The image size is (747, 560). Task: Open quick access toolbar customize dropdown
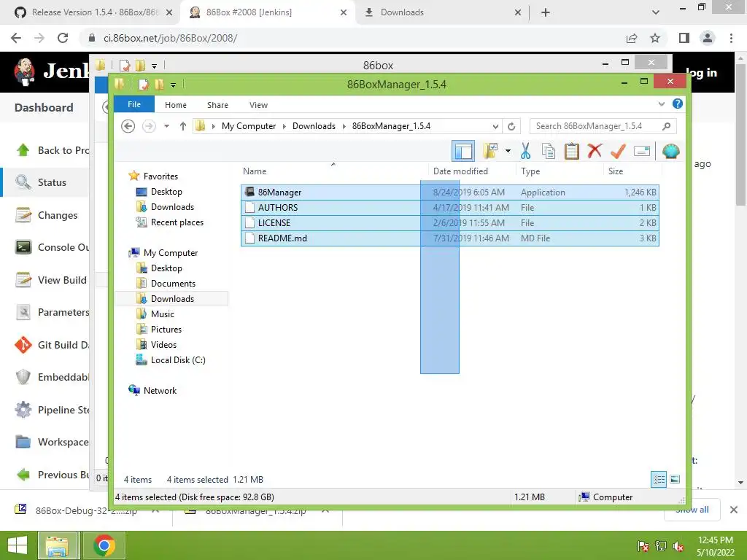173,85
